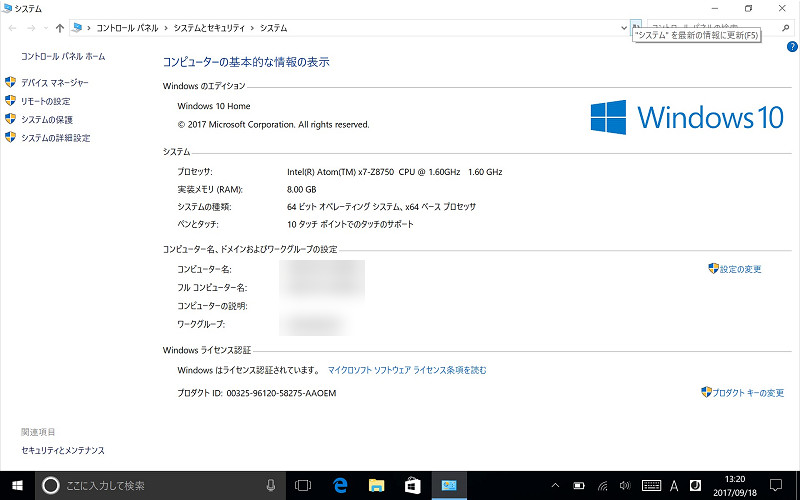Open Advanced system settings (システムの詳細設定)
Screen dimensions: 800x500
(x=56, y=138)
